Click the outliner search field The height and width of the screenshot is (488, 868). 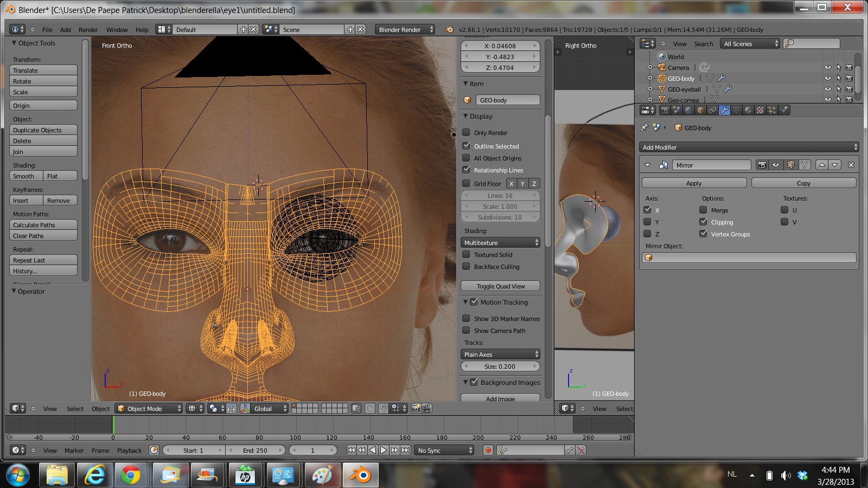812,43
